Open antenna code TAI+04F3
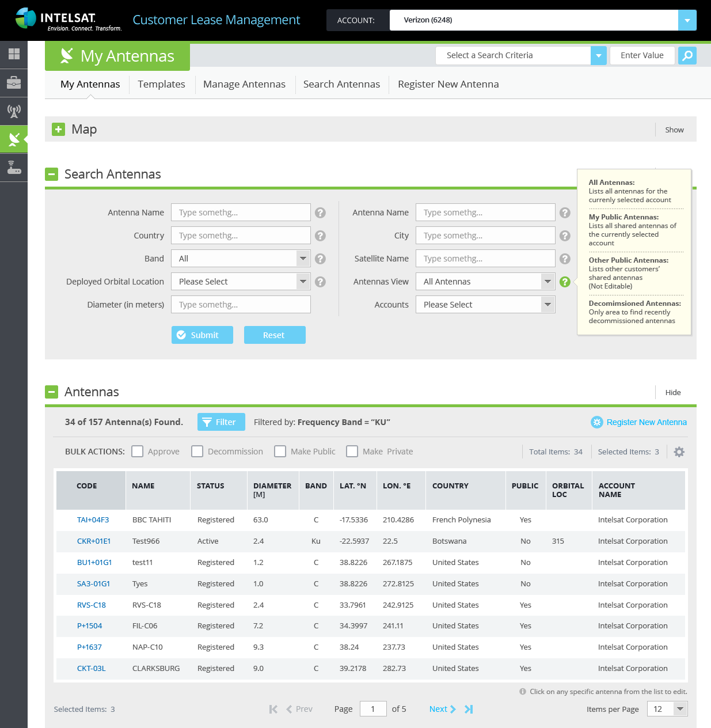 (93, 520)
